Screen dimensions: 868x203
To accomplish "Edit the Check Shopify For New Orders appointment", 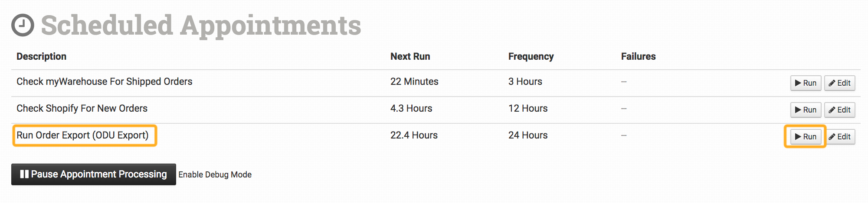I will (x=839, y=110).
